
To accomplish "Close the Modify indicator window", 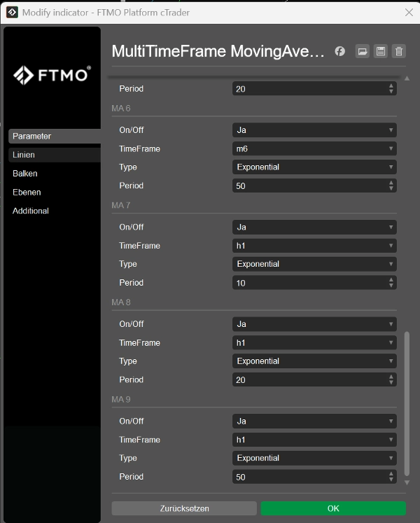I will [x=409, y=13].
